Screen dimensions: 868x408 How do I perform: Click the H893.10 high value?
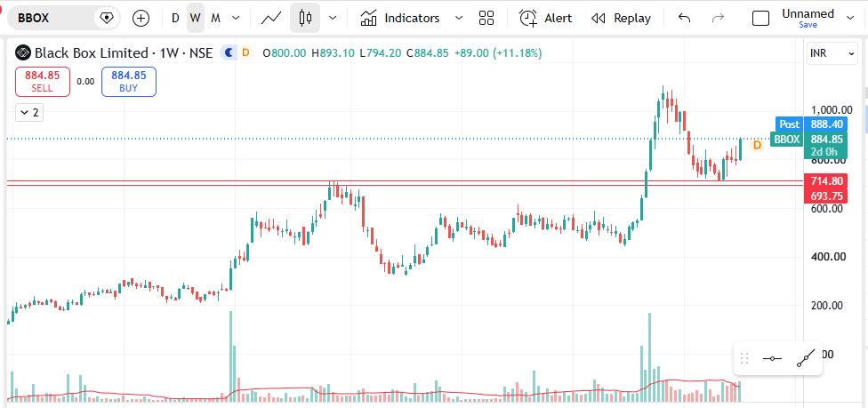coord(333,53)
